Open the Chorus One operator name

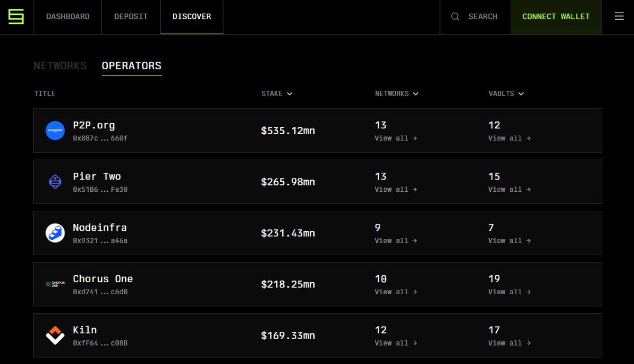pos(103,279)
